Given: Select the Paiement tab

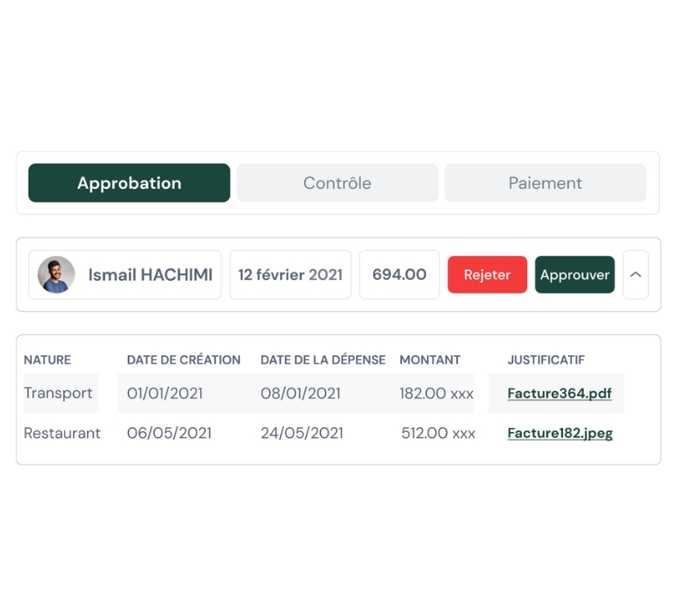Looking at the screenshot, I should pyautogui.click(x=545, y=183).
